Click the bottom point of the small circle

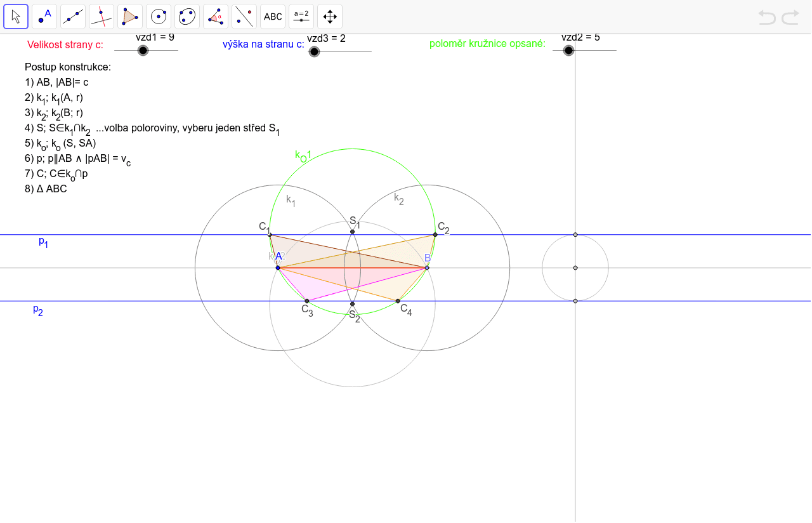pyautogui.click(x=575, y=301)
